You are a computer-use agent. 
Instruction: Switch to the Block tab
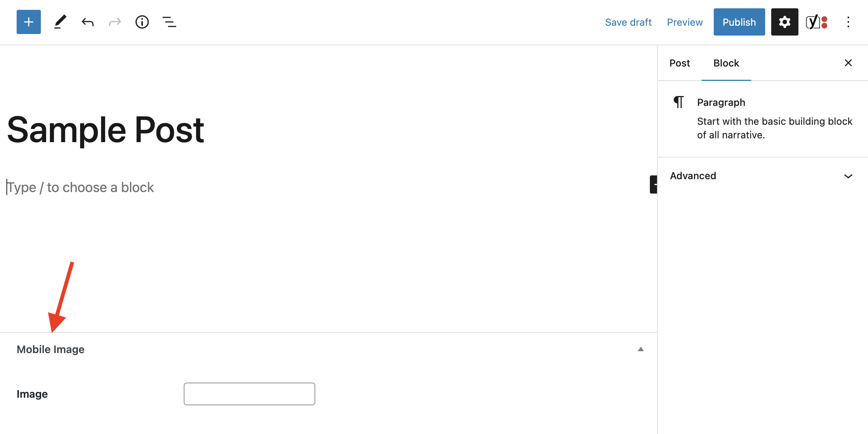[726, 63]
